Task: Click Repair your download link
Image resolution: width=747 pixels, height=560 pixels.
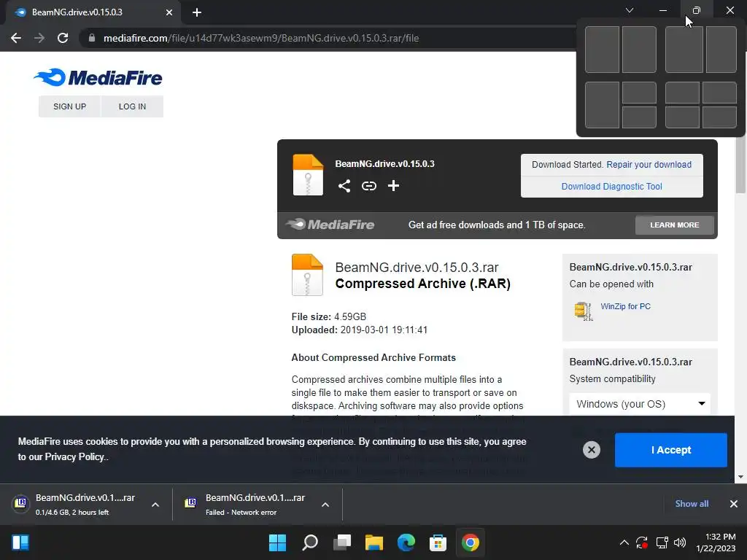Action: pyautogui.click(x=649, y=164)
